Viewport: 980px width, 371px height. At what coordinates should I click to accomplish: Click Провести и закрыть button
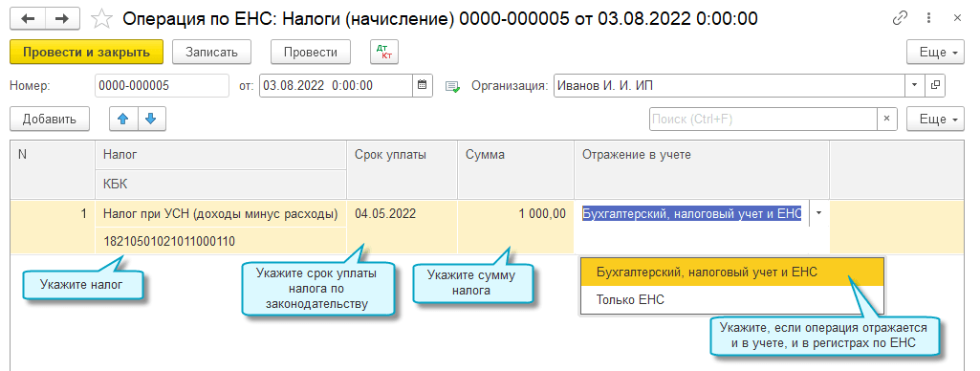[x=86, y=52]
